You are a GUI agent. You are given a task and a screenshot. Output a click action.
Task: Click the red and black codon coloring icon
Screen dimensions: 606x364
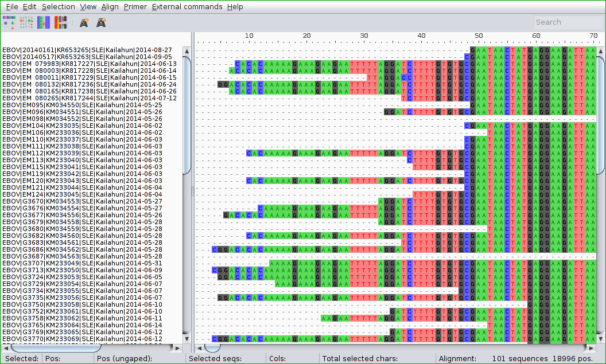tap(61, 22)
